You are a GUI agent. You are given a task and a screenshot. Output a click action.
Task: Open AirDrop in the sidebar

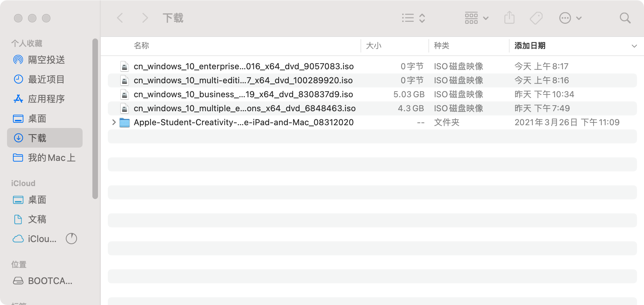[46, 60]
